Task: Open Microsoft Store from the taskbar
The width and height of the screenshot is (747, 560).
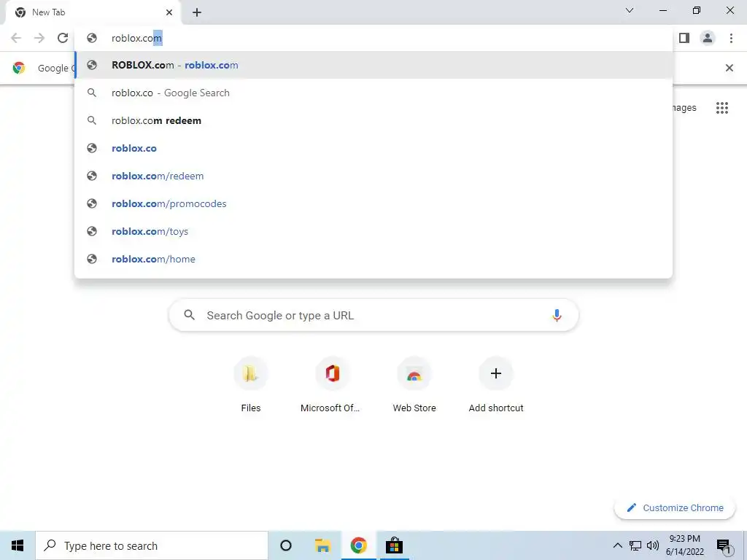Action: pyautogui.click(x=394, y=545)
